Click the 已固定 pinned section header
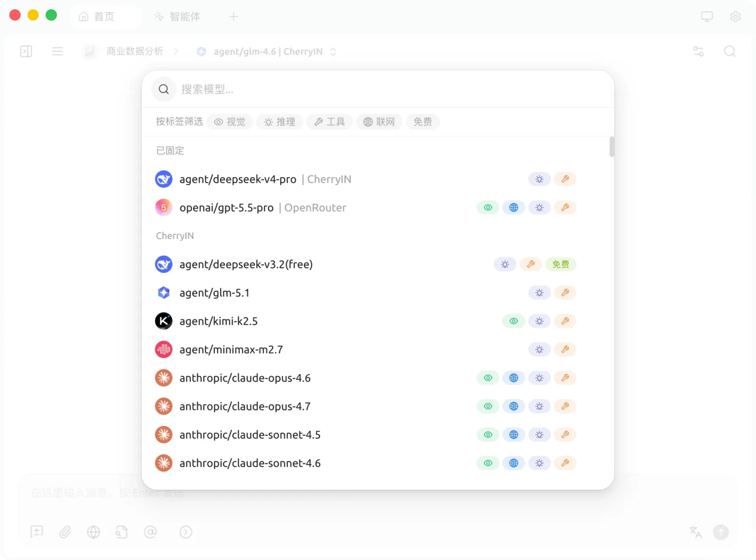Image resolution: width=756 pixels, height=560 pixels. [x=170, y=151]
